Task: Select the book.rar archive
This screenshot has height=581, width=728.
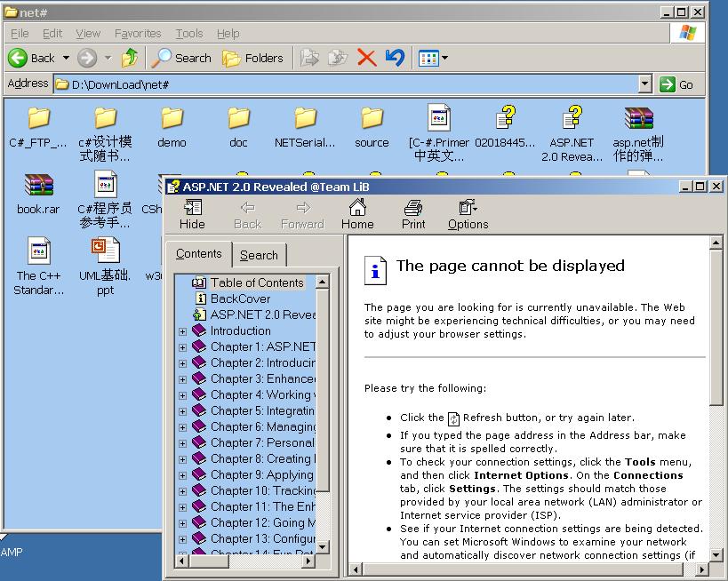Action: point(38,194)
